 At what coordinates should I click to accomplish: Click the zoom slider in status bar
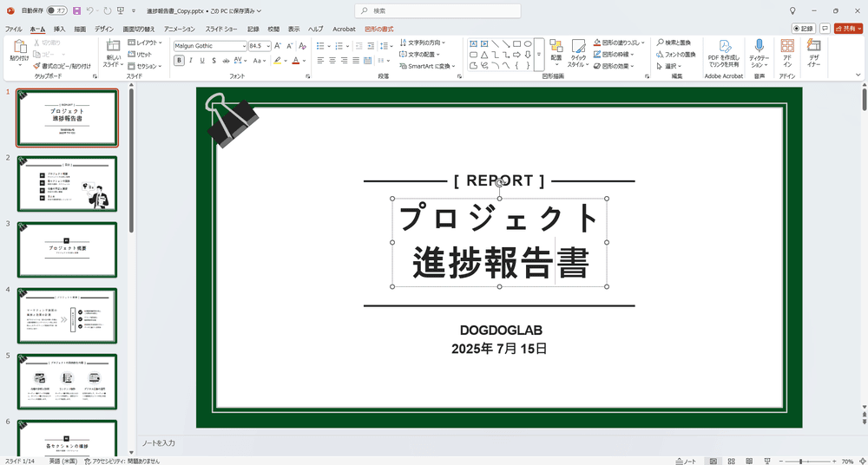[x=803, y=461]
